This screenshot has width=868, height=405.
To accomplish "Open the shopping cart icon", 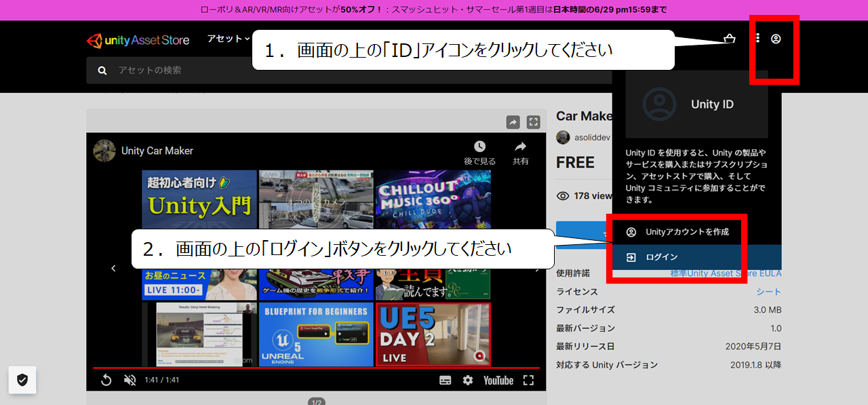I will point(730,39).
